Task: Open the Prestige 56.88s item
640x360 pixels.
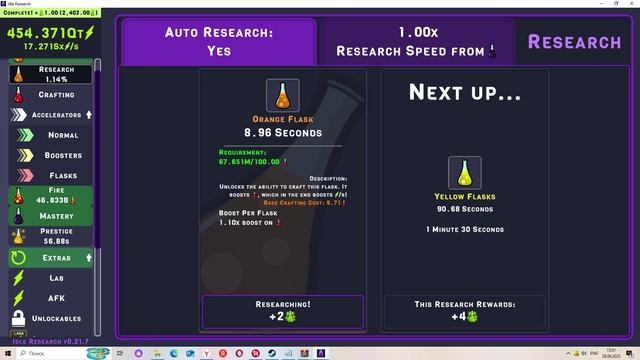Action: (51, 236)
